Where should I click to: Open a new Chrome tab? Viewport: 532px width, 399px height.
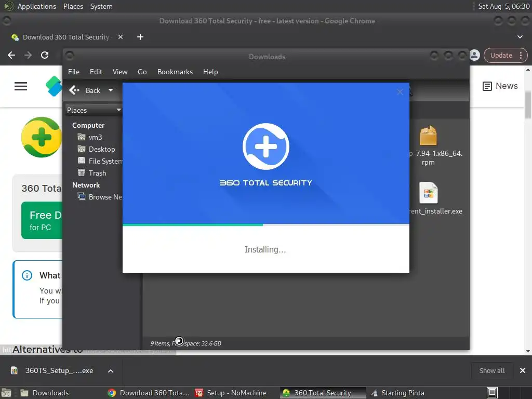pos(140,37)
